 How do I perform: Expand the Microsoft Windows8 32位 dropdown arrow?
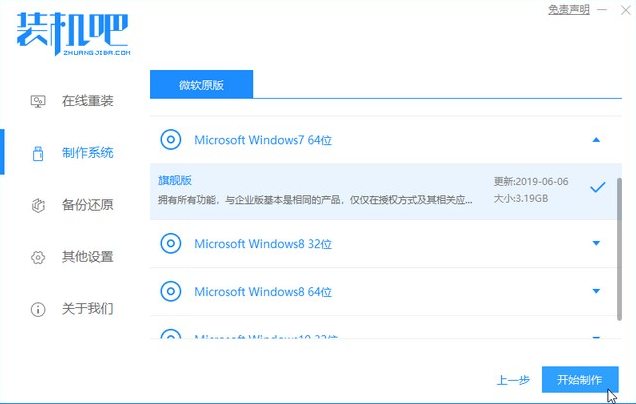[x=597, y=243]
